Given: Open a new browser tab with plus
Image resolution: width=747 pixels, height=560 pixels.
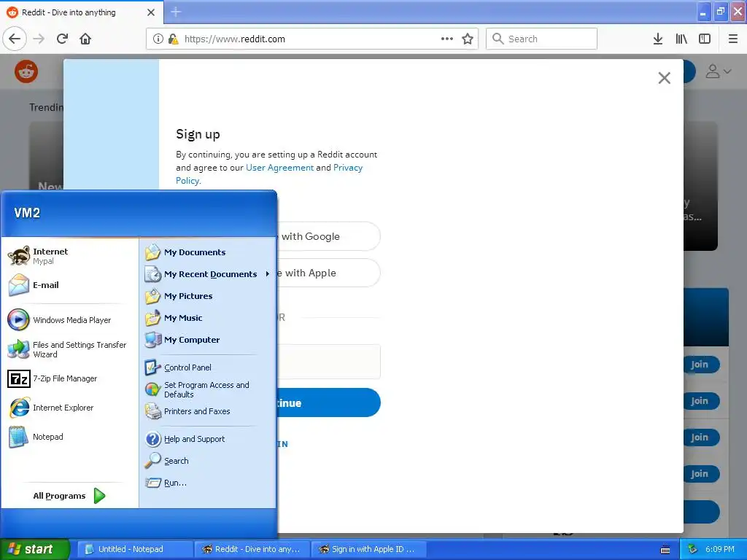Looking at the screenshot, I should click(176, 12).
